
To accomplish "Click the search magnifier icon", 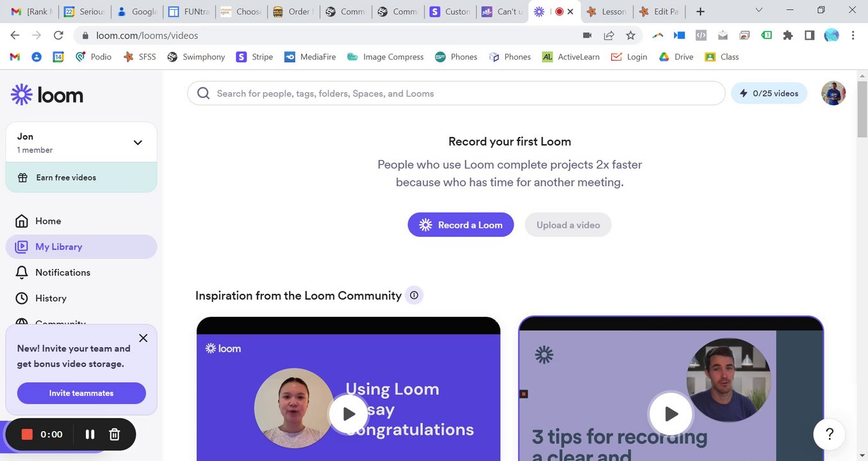I will click(204, 93).
